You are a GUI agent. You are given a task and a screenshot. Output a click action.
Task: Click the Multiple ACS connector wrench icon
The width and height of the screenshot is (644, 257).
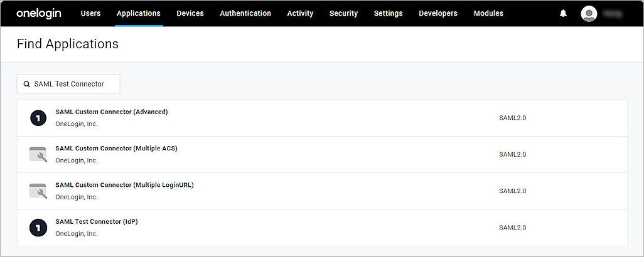[x=38, y=155]
